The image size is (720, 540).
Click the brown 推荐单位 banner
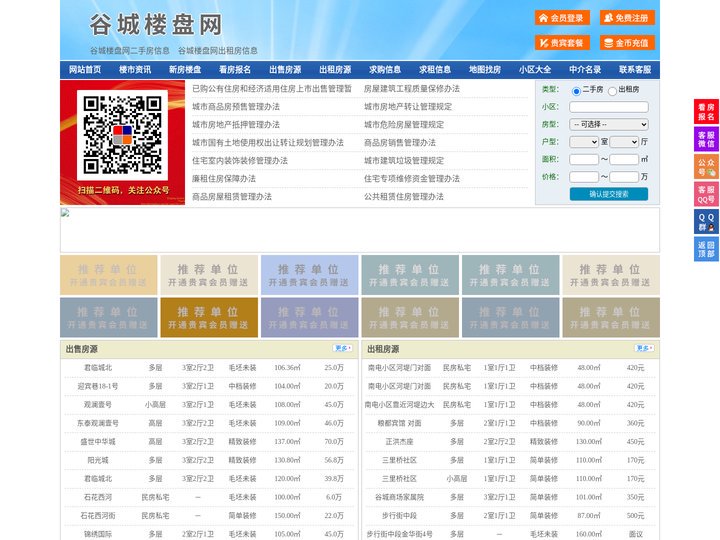(x=209, y=317)
